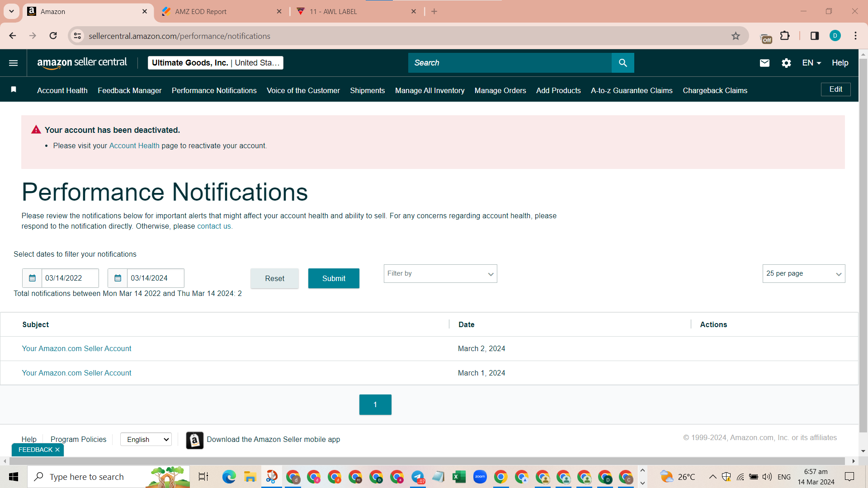Expand the Filter by dropdown

point(440,274)
